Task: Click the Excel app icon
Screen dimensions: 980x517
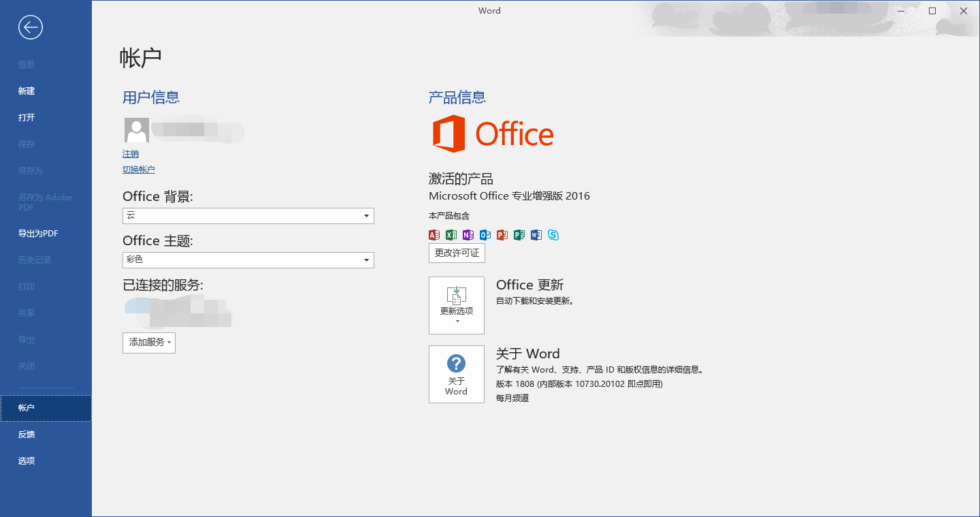Action: [451, 235]
